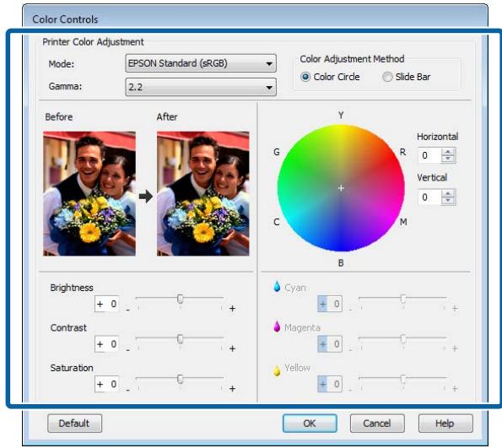The height and width of the screenshot is (448, 502).
Task: Click the plus end of Contrast slider
Action: click(232, 348)
